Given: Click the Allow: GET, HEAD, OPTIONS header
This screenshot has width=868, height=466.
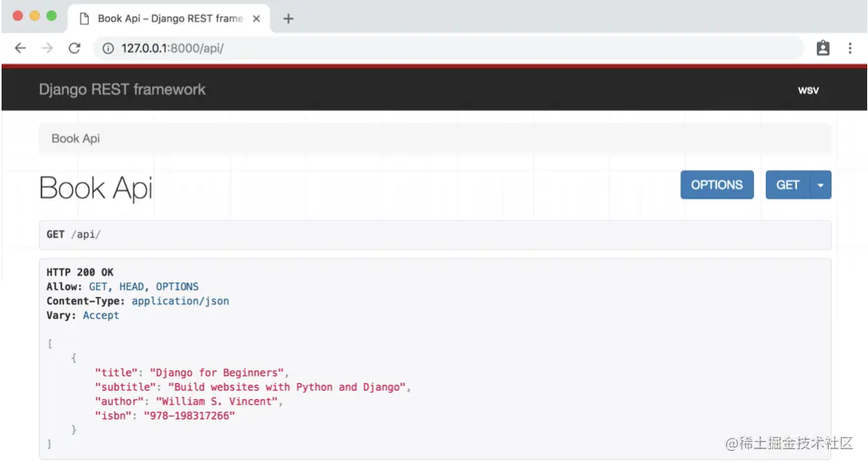Looking at the screenshot, I should [x=122, y=286].
